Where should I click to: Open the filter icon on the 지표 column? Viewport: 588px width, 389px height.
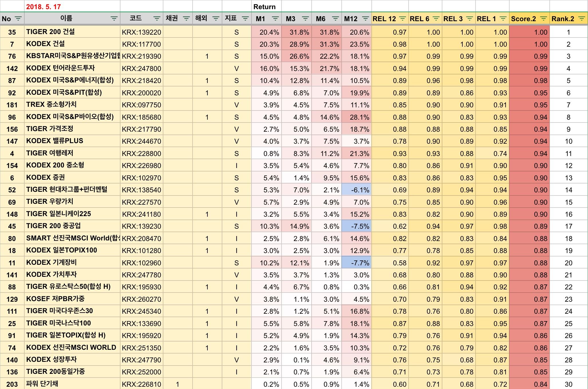pos(245,19)
